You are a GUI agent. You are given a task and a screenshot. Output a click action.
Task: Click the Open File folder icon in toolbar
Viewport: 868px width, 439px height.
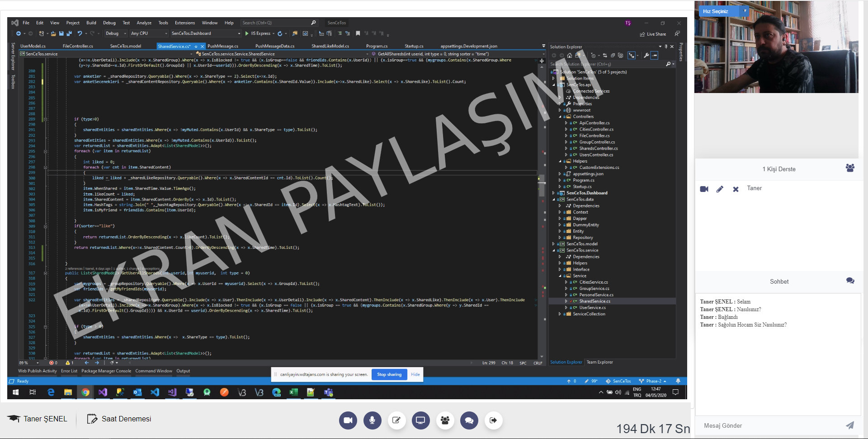point(53,33)
